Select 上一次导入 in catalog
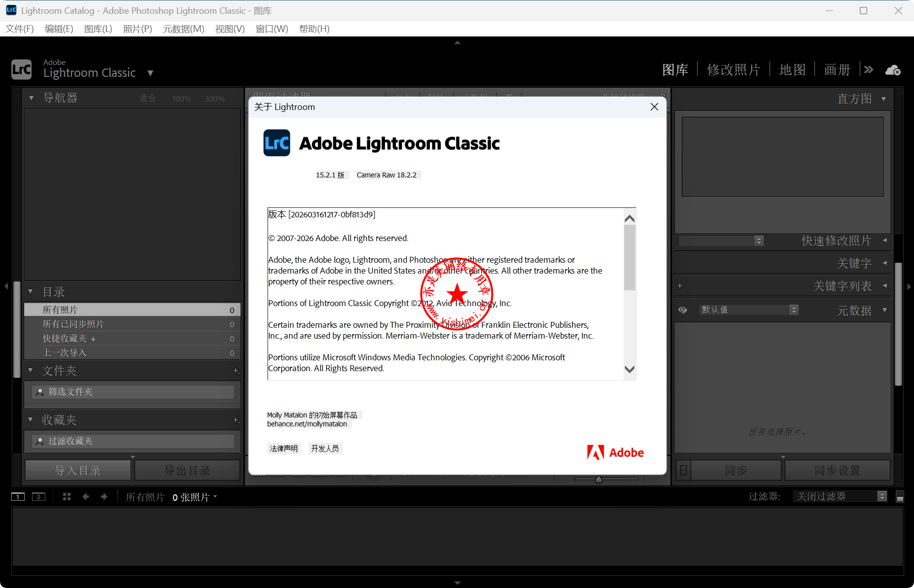The width and height of the screenshot is (914, 588). (x=132, y=352)
